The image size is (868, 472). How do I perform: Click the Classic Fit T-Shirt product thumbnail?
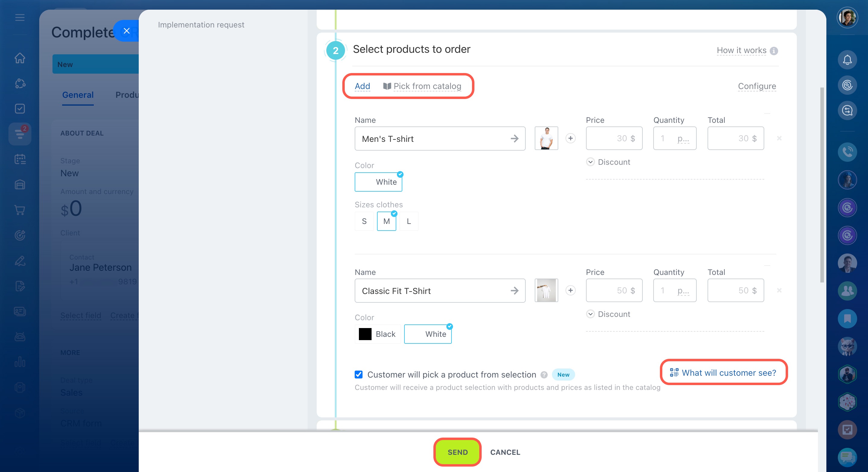tap(546, 290)
